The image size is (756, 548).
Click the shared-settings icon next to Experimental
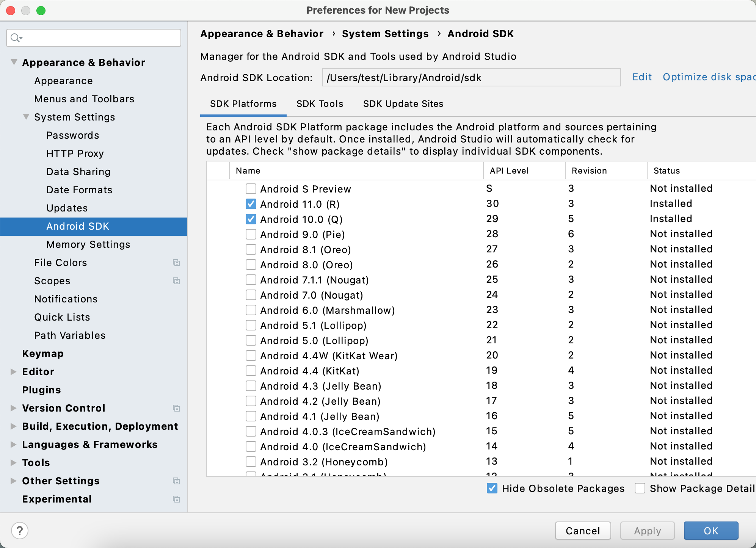click(x=176, y=499)
